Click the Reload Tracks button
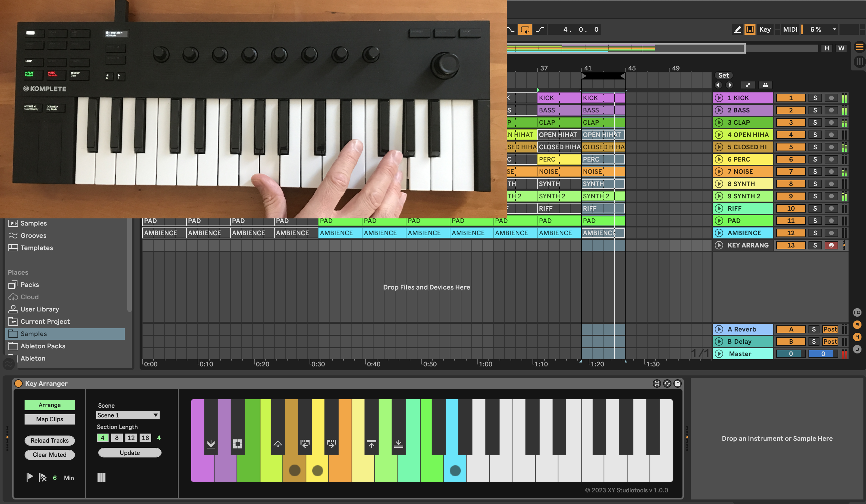Image resolution: width=866 pixels, height=504 pixels. point(49,440)
